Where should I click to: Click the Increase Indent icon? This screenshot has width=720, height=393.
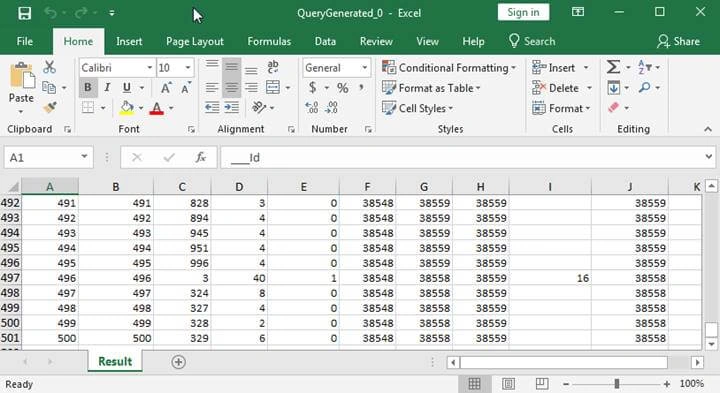coord(231,107)
